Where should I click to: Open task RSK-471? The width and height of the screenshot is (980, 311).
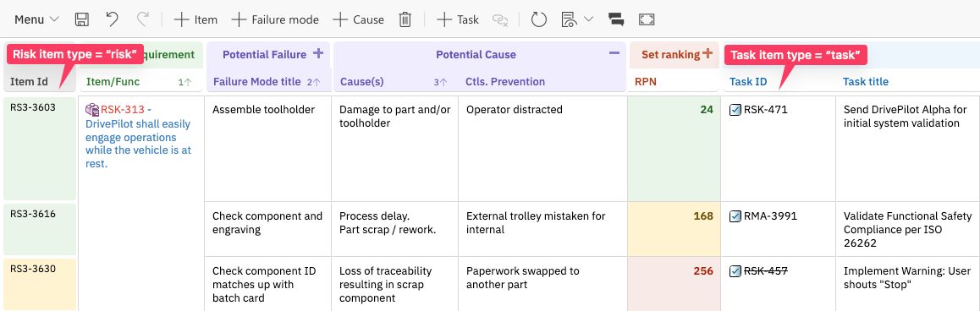pyautogui.click(x=766, y=110)
